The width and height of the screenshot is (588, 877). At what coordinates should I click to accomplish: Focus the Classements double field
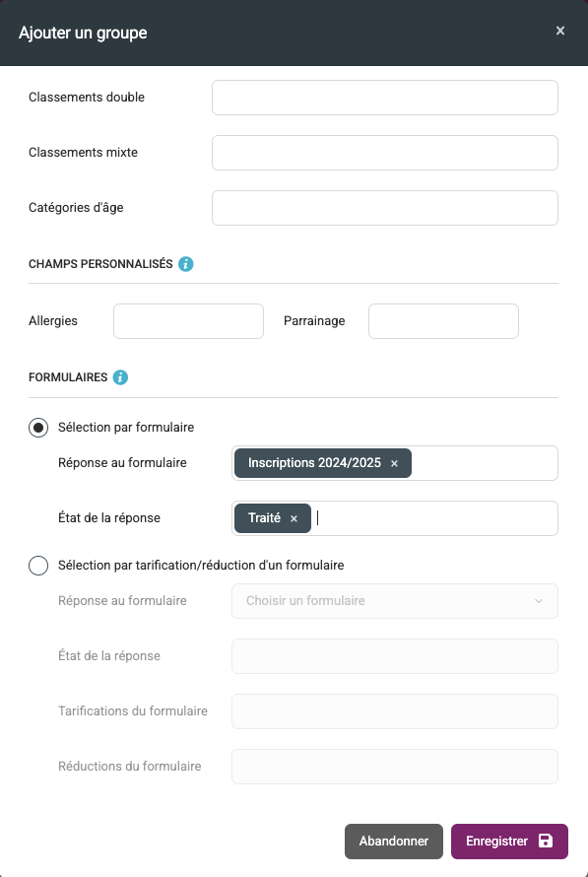[x=384, y=98]
